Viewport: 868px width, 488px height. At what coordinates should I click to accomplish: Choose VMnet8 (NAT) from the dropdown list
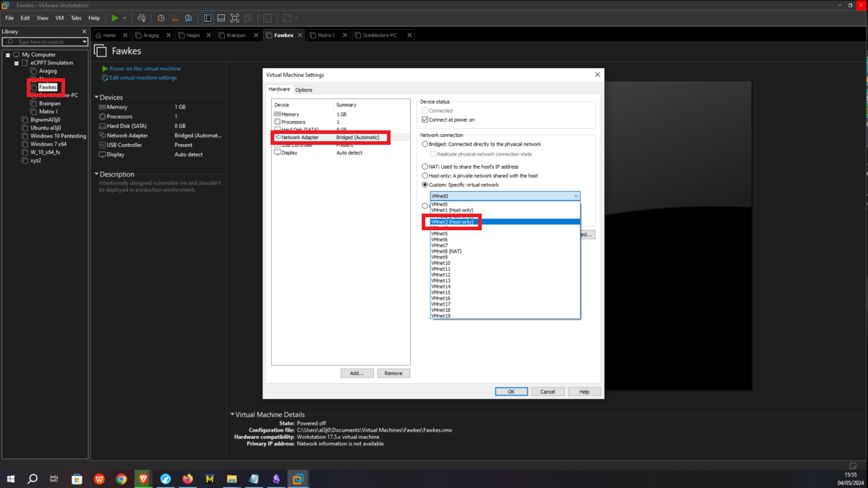[x=505, y=251]
